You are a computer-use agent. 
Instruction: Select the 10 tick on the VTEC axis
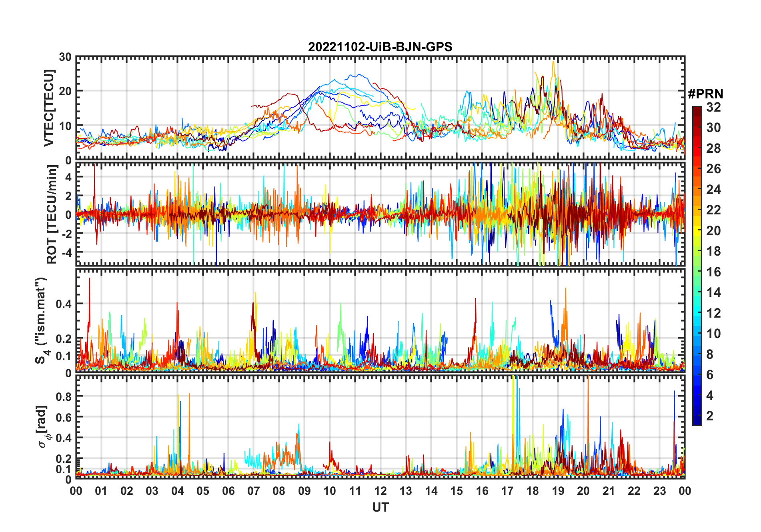(x=65, y=126)
